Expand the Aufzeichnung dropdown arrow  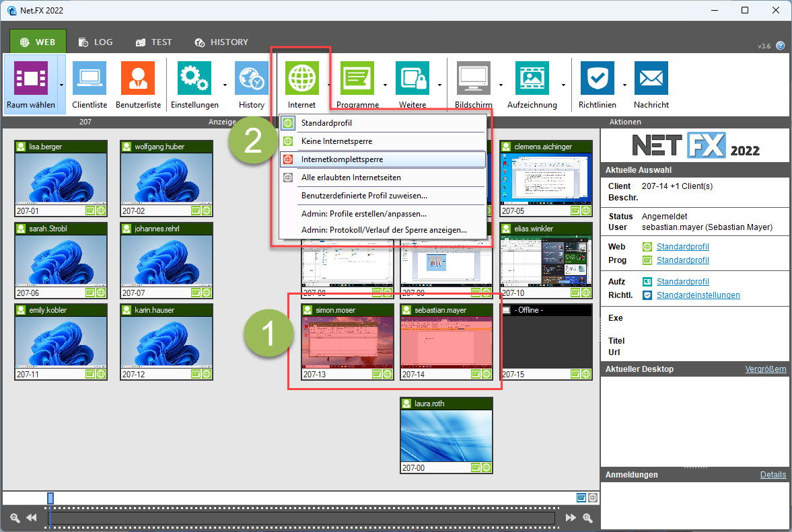point(563,85)
